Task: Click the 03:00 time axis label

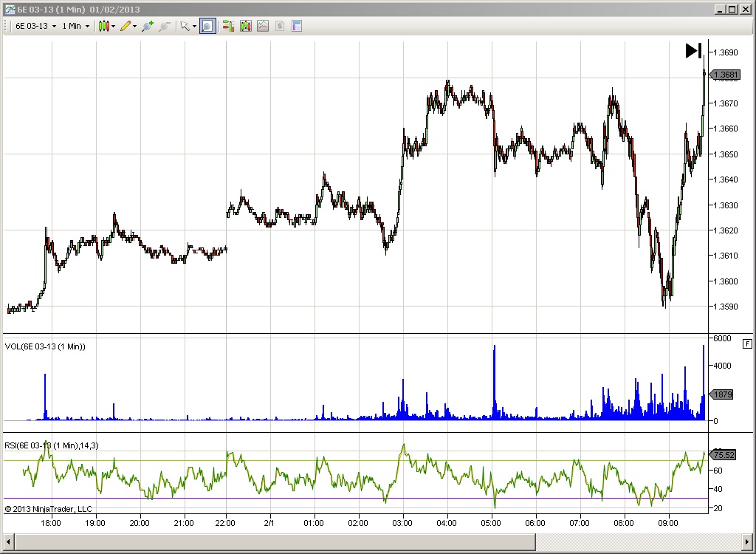Action: pyautogui.click(x=402, y=523)
